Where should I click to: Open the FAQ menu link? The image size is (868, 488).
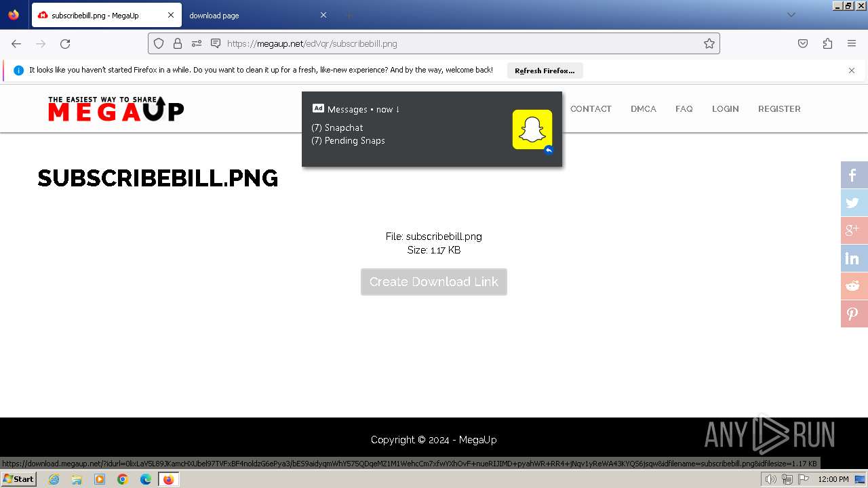684,108
